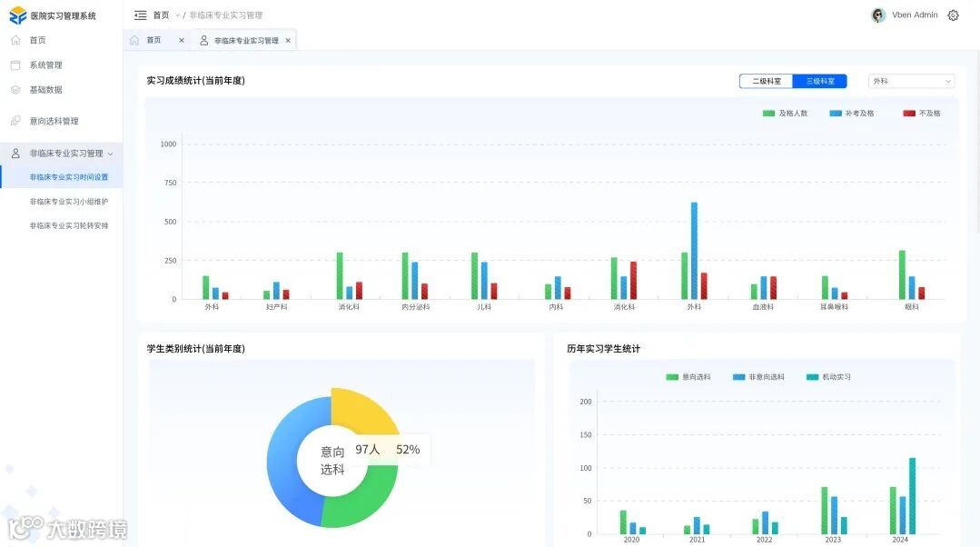Click the Vben Admin avatar picture

(x=878, y=15)
